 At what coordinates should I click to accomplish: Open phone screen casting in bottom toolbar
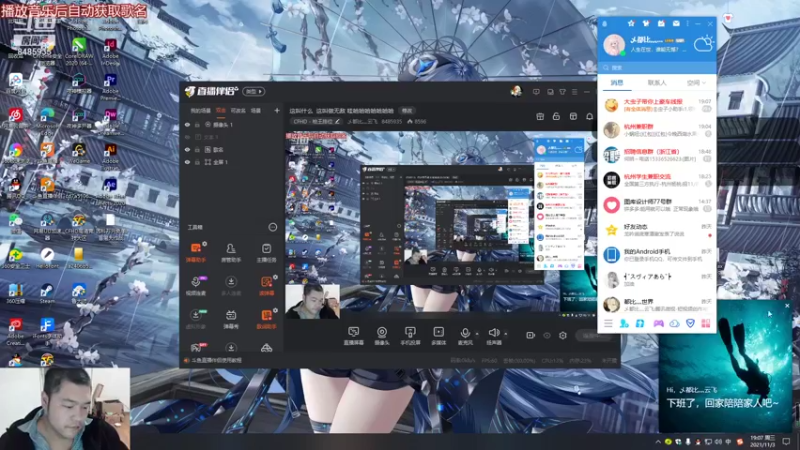click(x=410, y=336)
